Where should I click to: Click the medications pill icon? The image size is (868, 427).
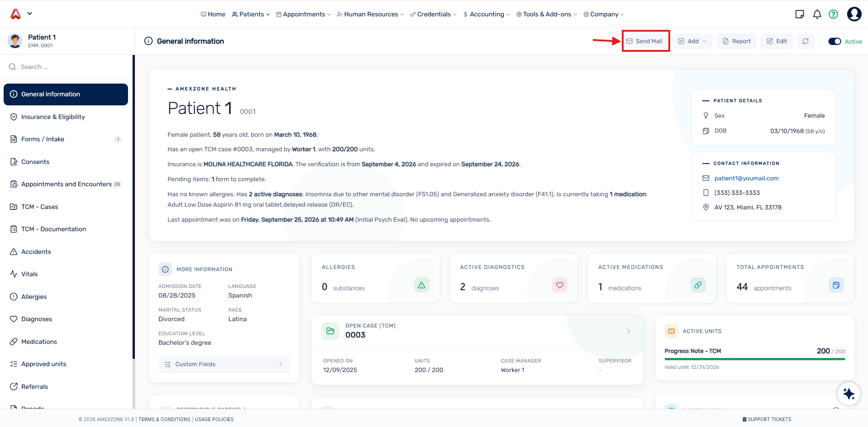click(698, 285)
